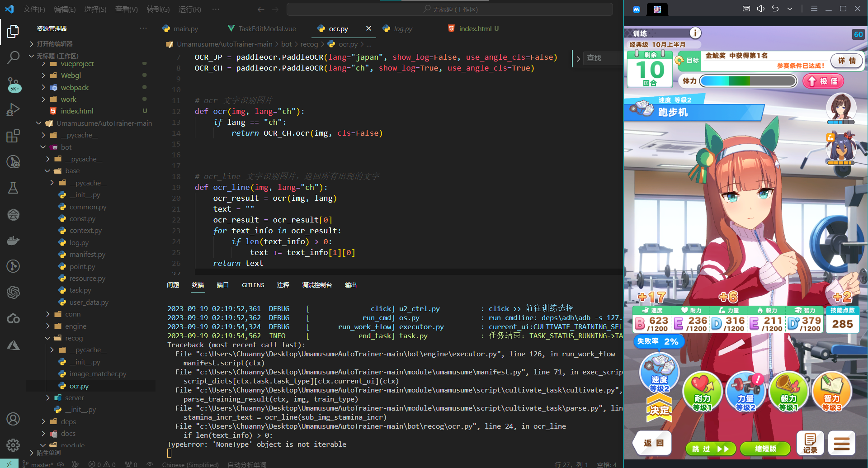Image resolution: width=868 pixels, height=468 pixels.
Task: Click the Docker icon in activity bar
Action: pyautogui.click(x=13, y=240)
